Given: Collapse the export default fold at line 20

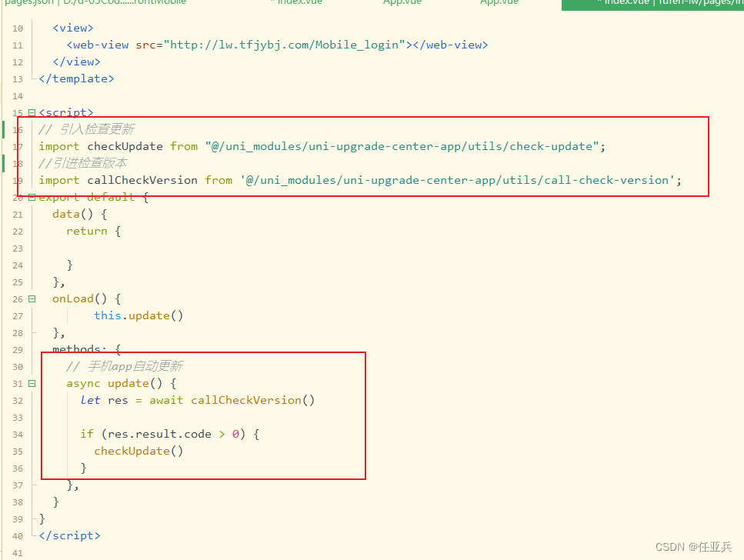Looking at the screenshot, I should point(32,197).
